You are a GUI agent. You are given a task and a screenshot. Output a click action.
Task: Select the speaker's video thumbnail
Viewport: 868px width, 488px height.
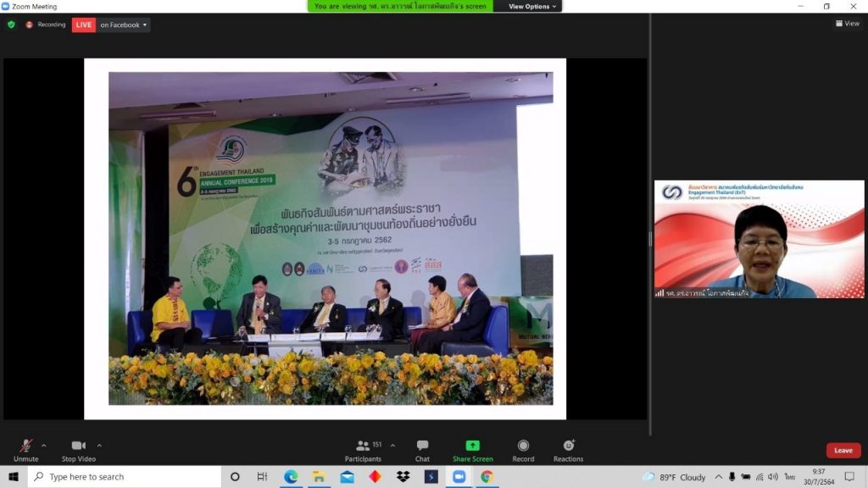click(759, 239)
